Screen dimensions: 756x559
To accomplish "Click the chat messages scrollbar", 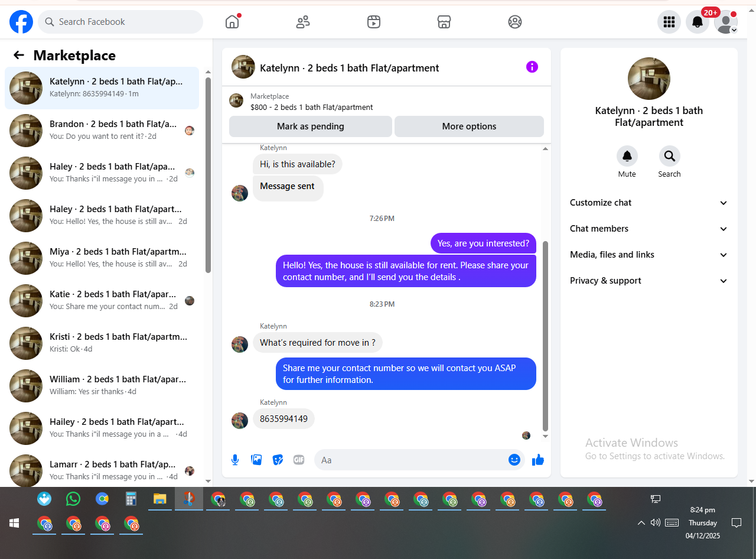I will tap(545, 336).
